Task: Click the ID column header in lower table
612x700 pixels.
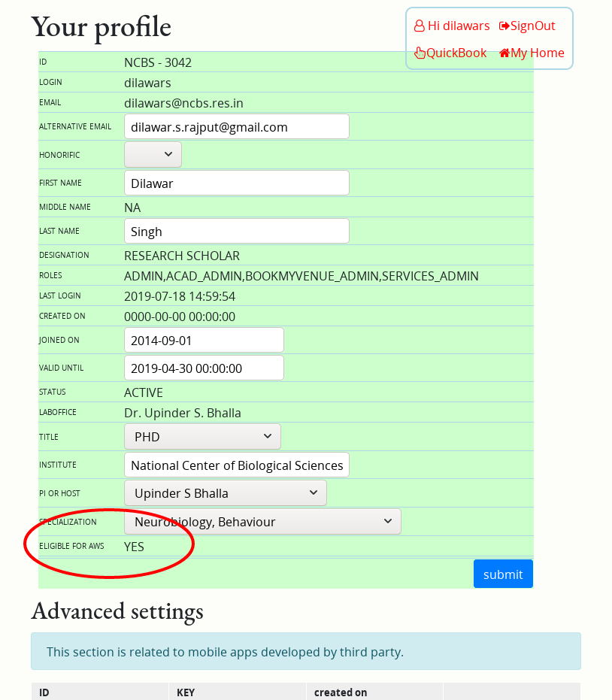Action: pos(44,692)
